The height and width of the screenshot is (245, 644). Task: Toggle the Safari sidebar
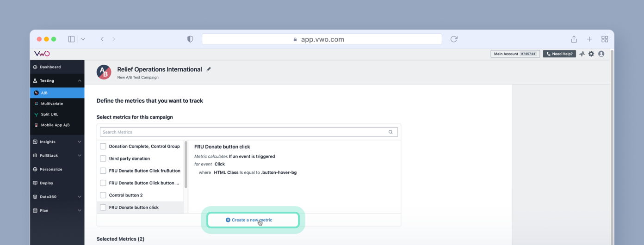coord(71,39)
